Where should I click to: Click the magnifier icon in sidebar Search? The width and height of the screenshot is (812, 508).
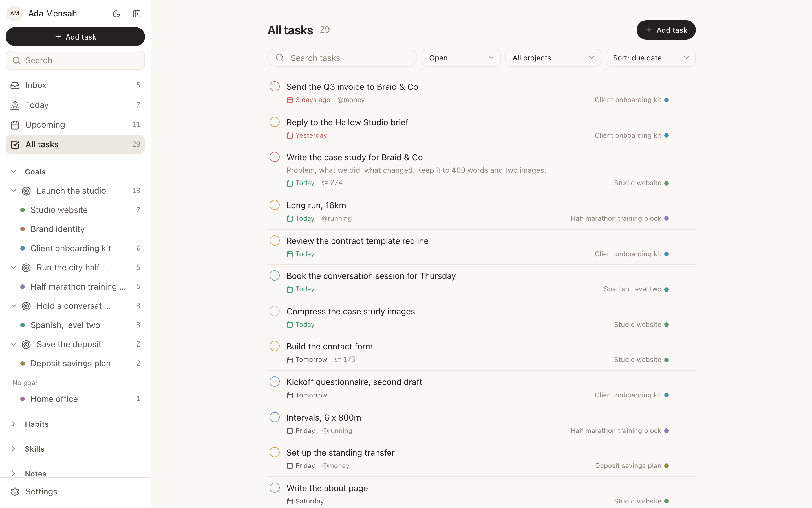(16, 60)
